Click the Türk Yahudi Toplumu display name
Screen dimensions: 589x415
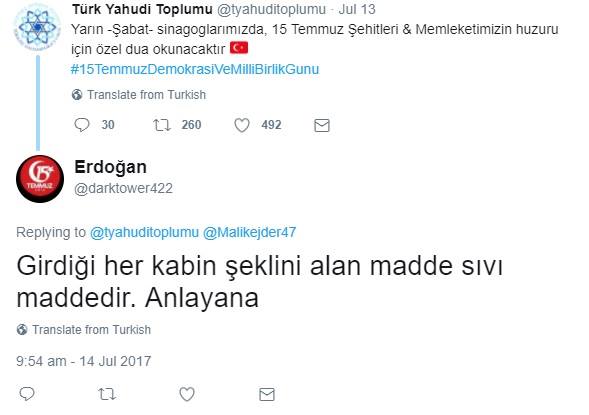(x=142, y=9)
